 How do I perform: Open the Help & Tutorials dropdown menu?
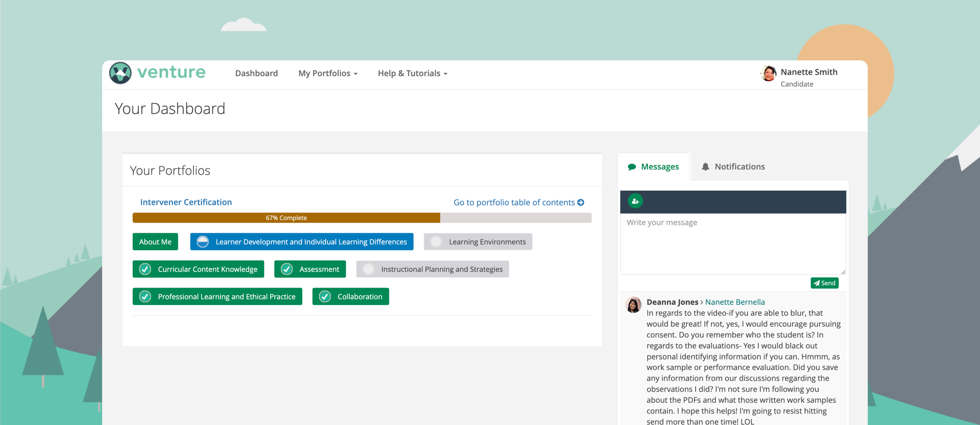(x=412, y=74)
